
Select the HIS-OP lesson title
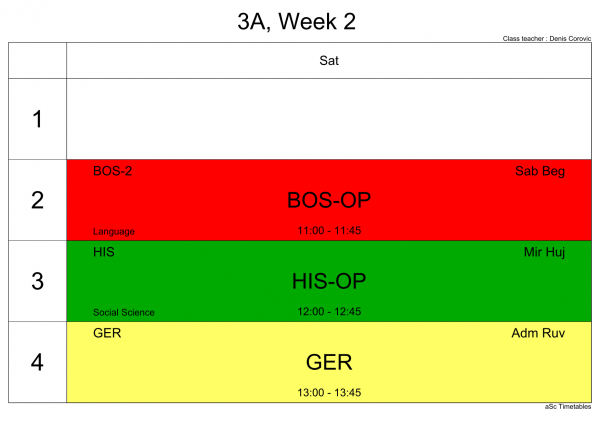tap(329, 281)
